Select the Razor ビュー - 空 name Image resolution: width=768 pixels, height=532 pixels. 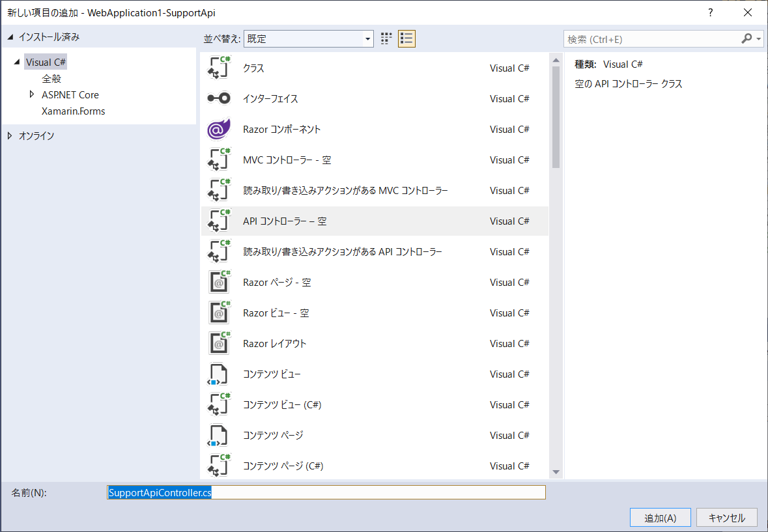(276, 313)
